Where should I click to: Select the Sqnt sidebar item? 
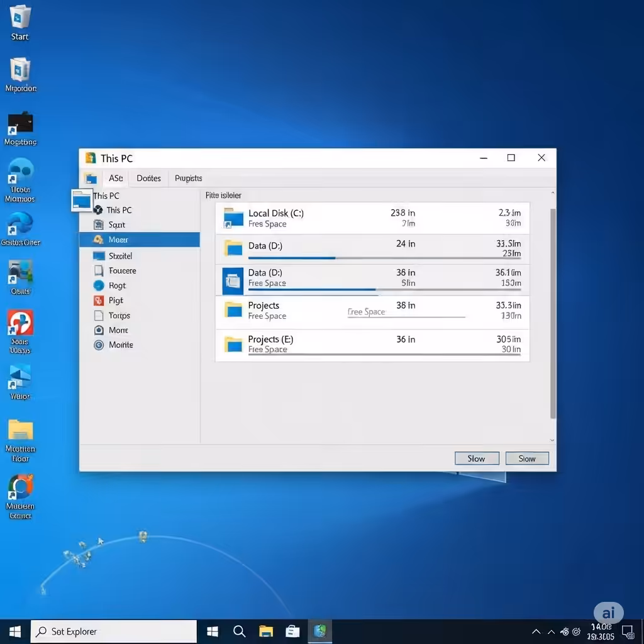click(116, 225)
